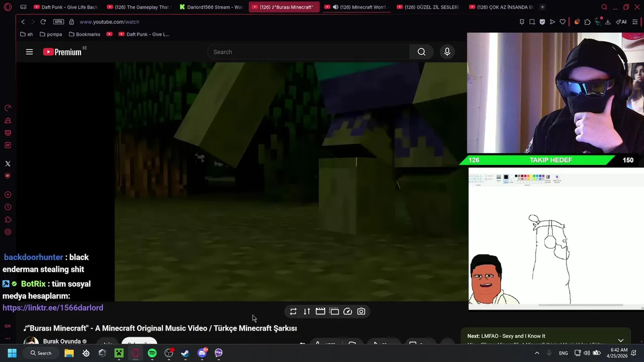Image resolution: width=644 pixels, height=362 pixels.
Task: Open the 'eh' bookmarks folder
Action: [26, 34]
